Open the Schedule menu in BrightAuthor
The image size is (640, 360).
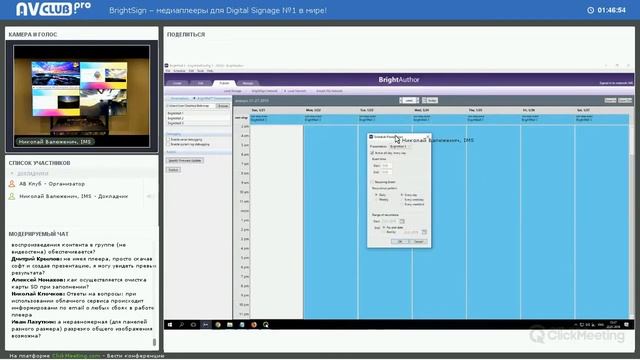pyautogui.click(x=179, y=71)
